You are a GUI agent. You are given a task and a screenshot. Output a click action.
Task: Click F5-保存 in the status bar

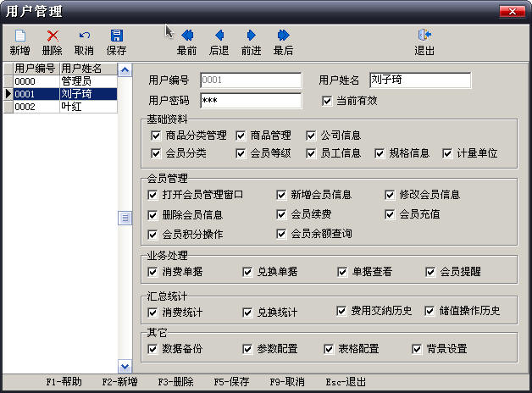[x=232, y=382]
